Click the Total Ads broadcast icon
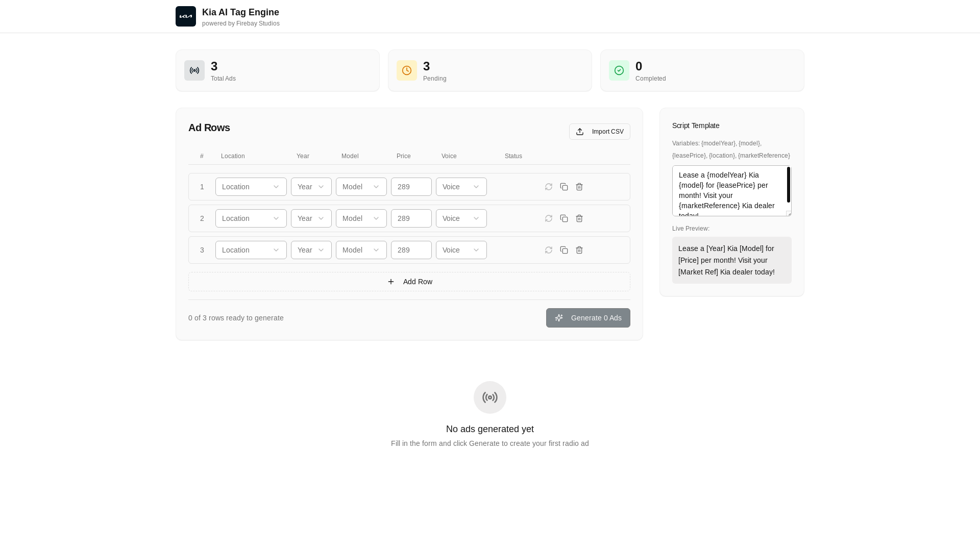The width and height of the screenshot is (980, 551). [194, 70]
